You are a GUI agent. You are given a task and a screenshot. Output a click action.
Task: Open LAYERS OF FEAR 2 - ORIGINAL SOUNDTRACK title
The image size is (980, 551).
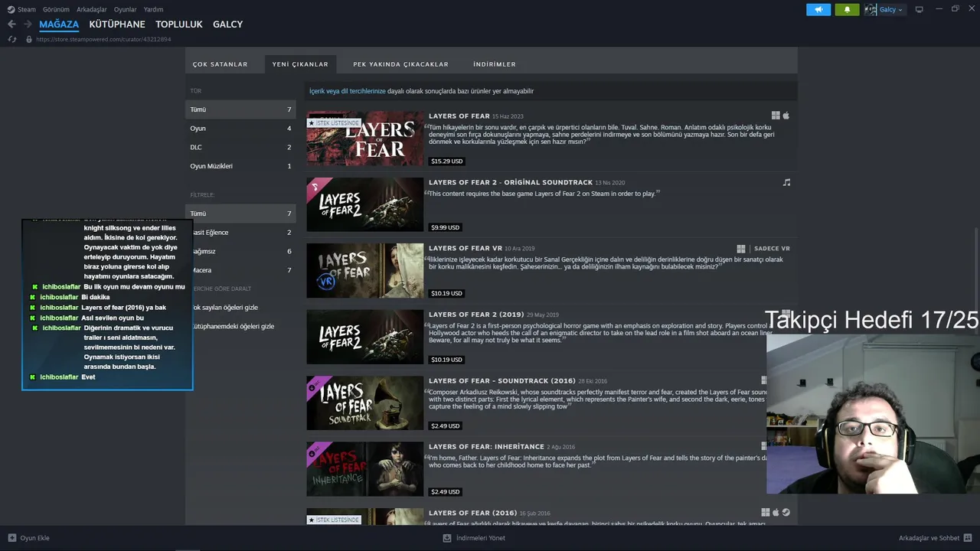(x=511, y=182)
